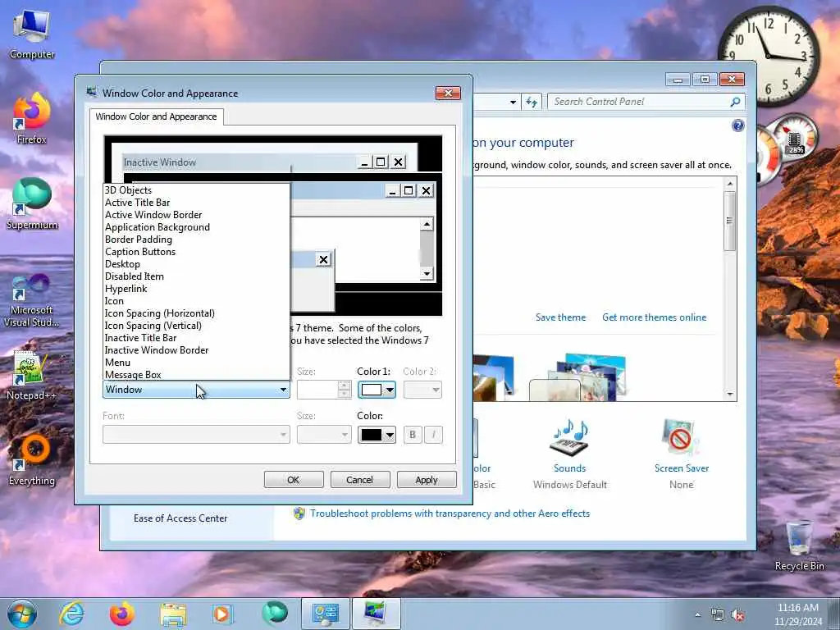Choose Inactive Title Bar item

click(196, 338)
